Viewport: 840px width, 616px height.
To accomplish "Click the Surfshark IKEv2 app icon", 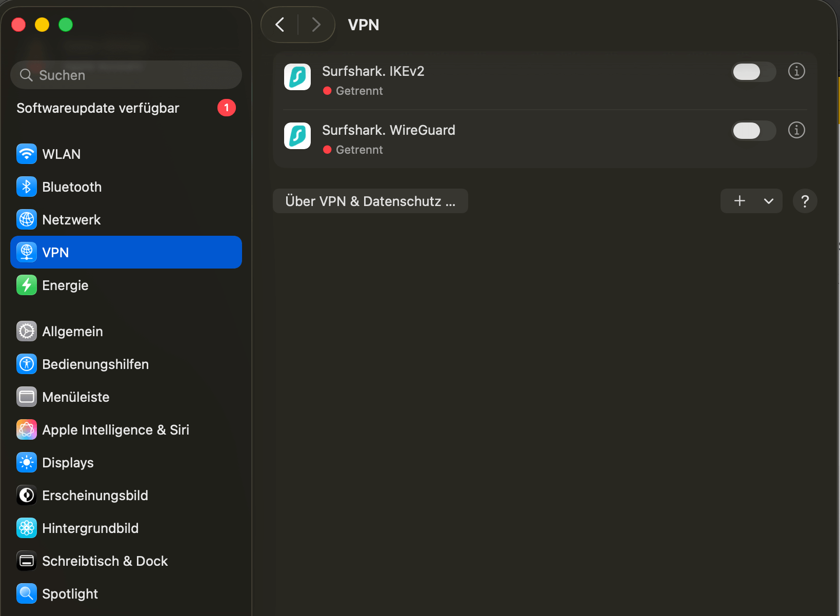I will pos(297,77).
